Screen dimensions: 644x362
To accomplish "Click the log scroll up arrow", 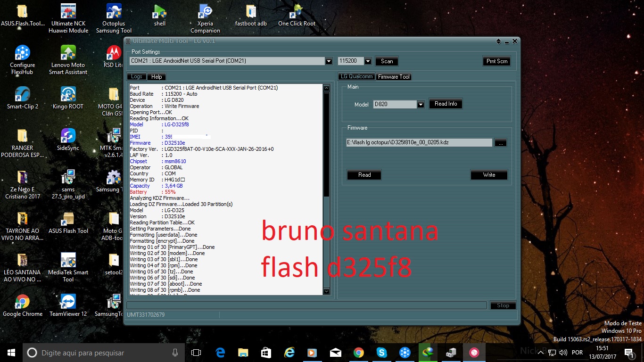I will [326, 88].
